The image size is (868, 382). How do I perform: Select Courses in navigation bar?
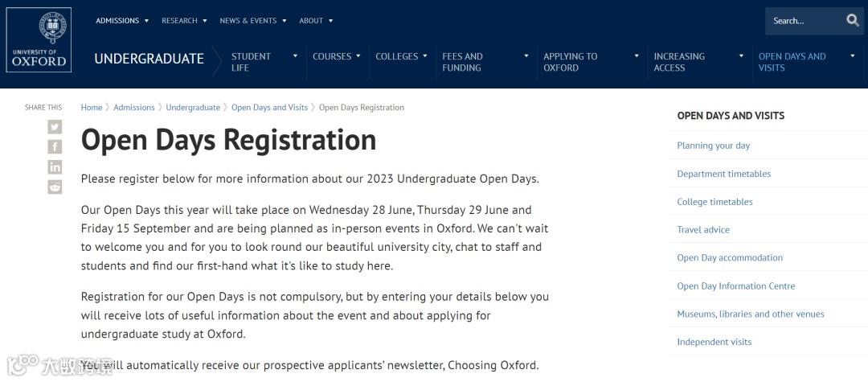[x=332, y=56]
